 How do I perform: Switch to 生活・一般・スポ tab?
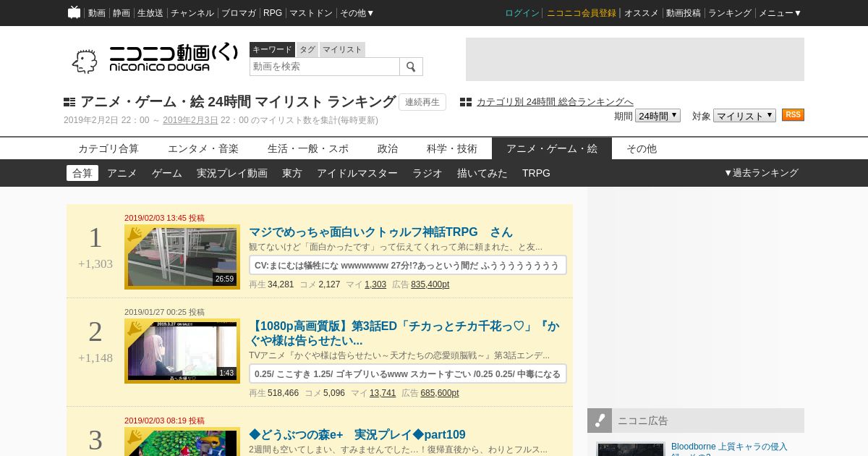tap(308, 148)
